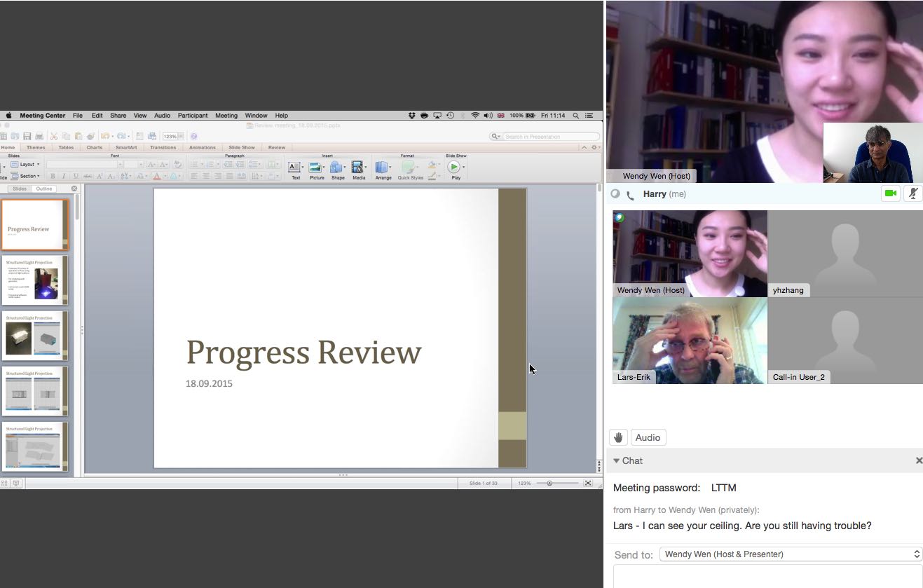Apply bold formatting in the Font group
Viewport: 923px width, 588px height.
point(53,176)
